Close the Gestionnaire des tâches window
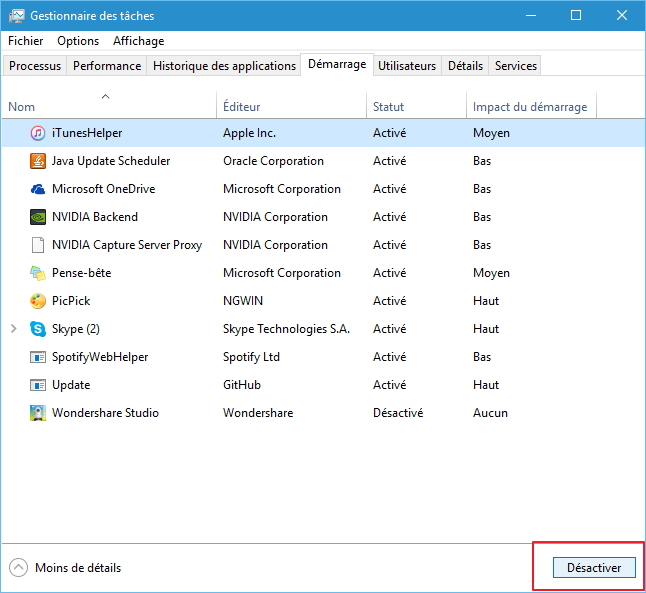The width and height of the screenshot is (646, 593). [622, 16]
